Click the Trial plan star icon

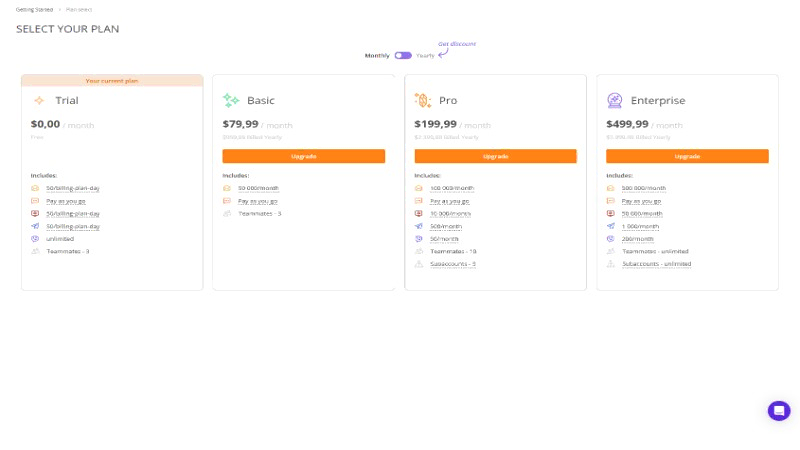[x=39, y=101]
